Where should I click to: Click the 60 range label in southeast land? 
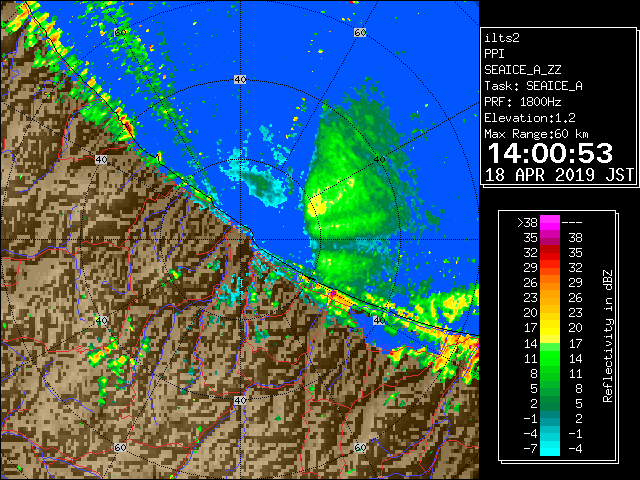click(x=360, y=447)
